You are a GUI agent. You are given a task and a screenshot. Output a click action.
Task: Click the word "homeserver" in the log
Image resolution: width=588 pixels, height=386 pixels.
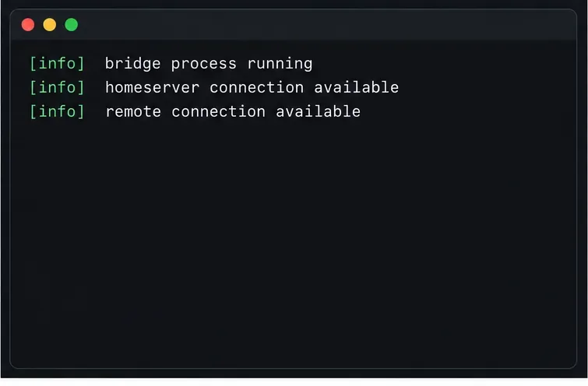(x=152, y=87)
